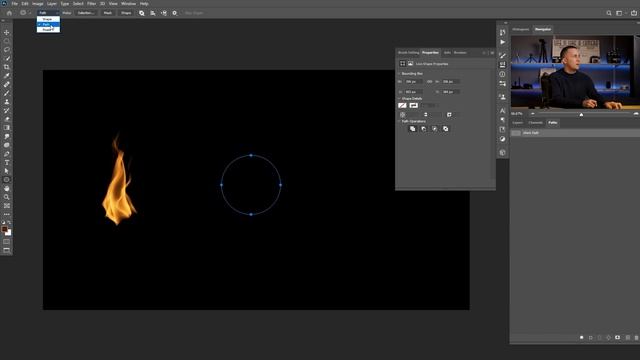This screenshot has height=360, width=640.
Task: Choose Pixels in tool mode list
Action: pos(48,29)
